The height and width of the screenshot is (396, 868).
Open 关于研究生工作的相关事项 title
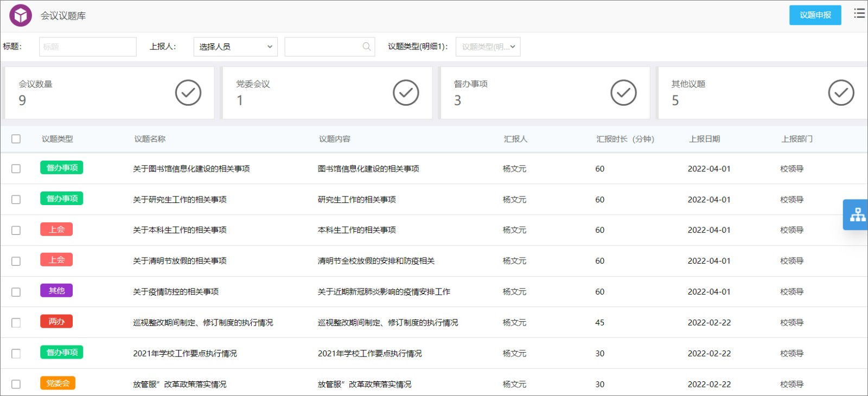(x=180, y=200)
